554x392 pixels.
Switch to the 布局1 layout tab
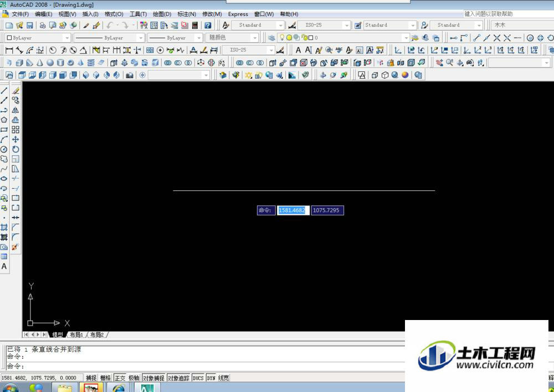[x=76, y=334]
